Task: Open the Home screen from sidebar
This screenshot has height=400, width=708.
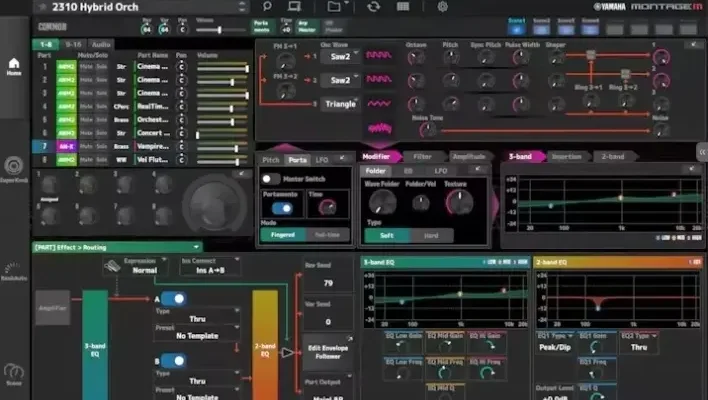Action: [x=13, y=64]
